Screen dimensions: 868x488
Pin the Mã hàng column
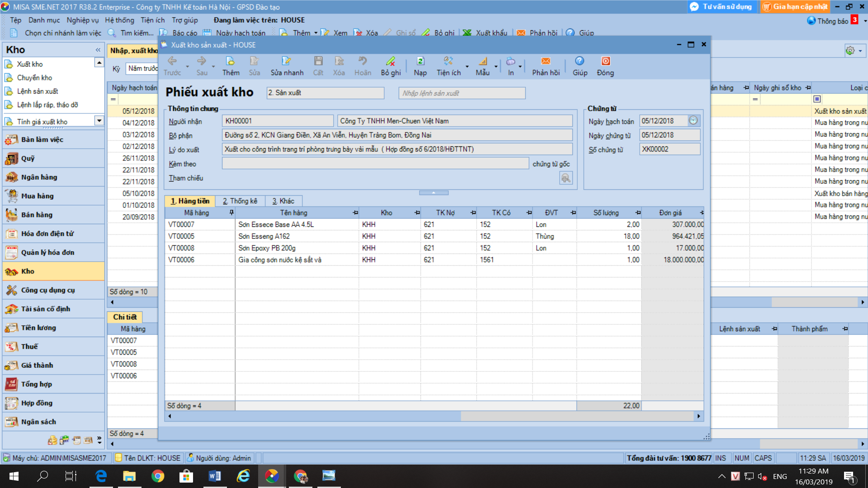point(231,212)
